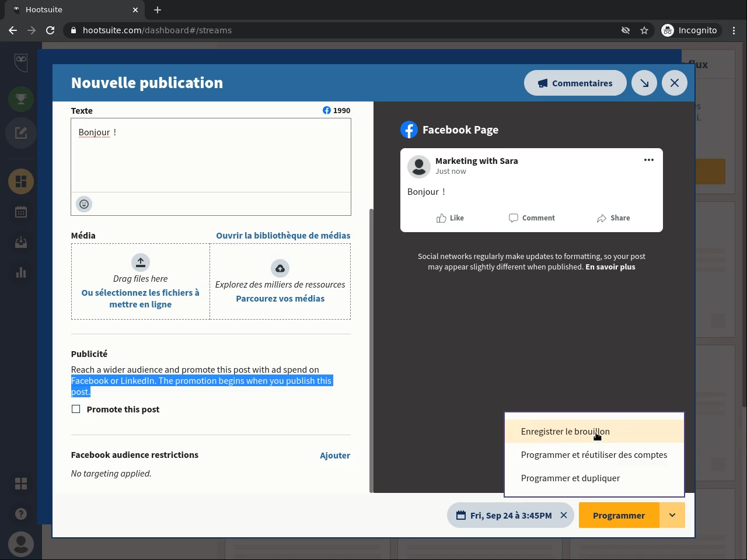This screenshot has width=747, height=560.
Task: Open a new browser tab
Action: coord(158,10)
